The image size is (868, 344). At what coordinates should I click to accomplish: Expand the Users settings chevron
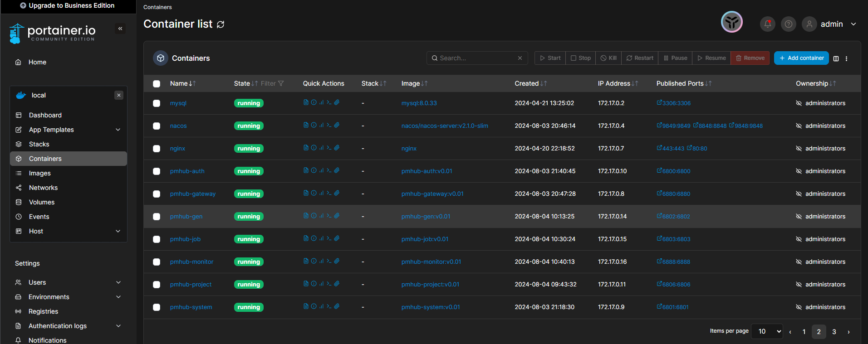coord(118,282)
